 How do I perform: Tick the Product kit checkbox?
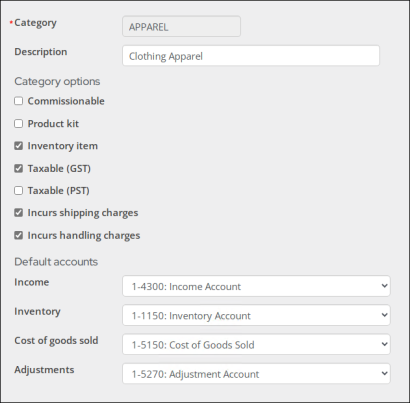point(19,124)
